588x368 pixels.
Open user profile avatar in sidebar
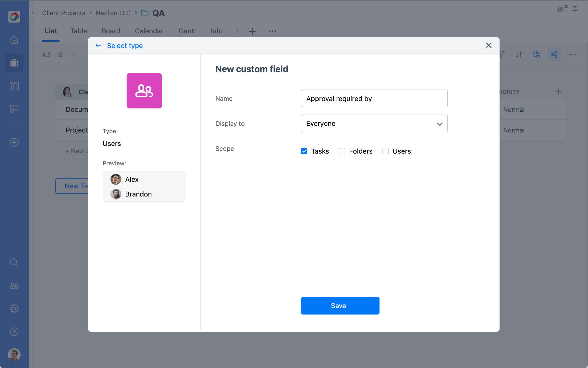pyautogui.click(x=14, y=355)
